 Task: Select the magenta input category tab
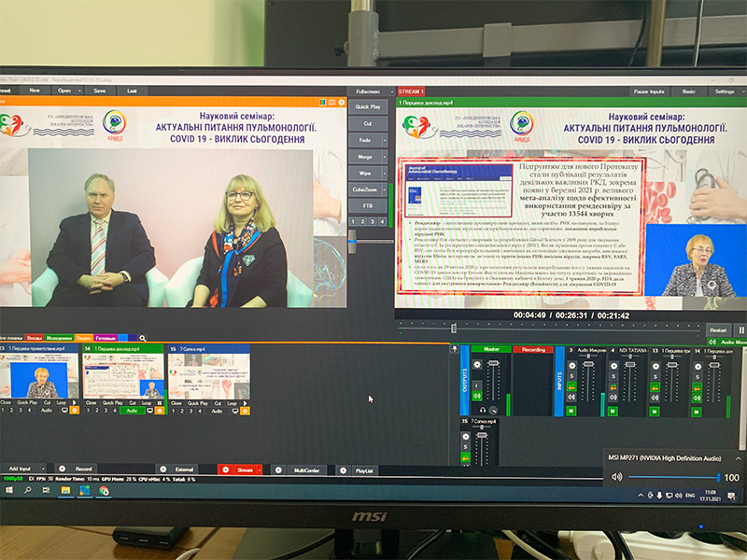point(105,337)
